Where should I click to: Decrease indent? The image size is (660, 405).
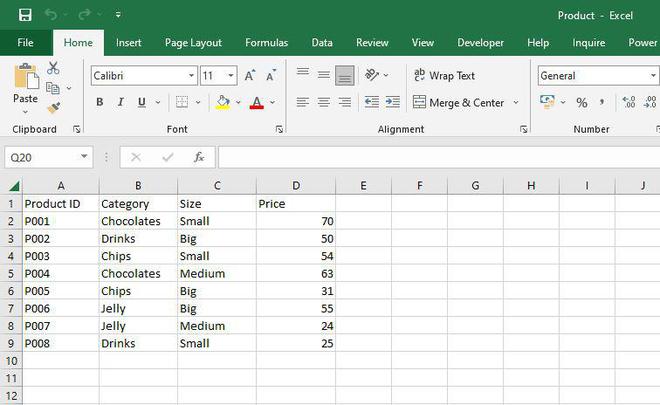pyautogui.click(x=372, y=102)
